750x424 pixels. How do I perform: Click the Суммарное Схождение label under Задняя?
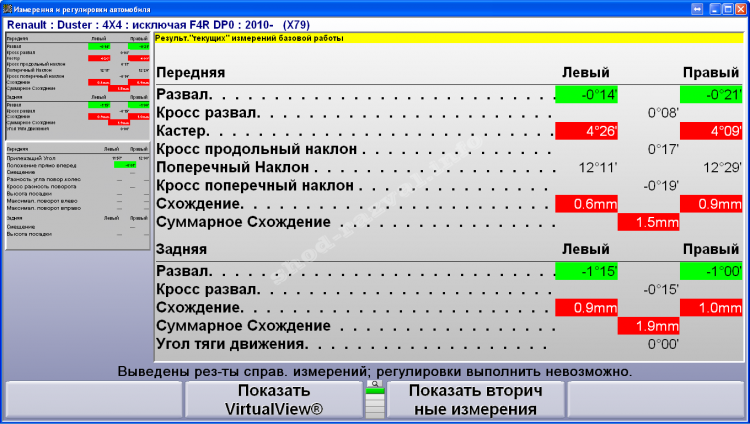[x=243, y=326]
